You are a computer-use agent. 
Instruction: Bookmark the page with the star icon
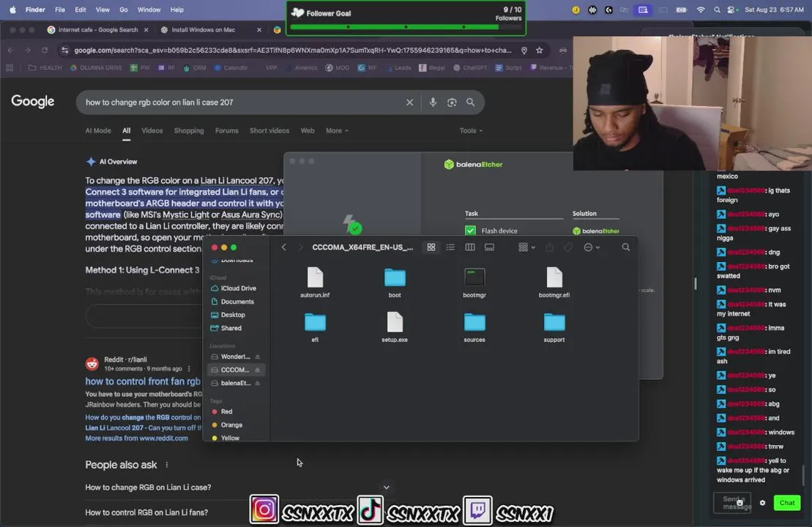click(540, 51)
